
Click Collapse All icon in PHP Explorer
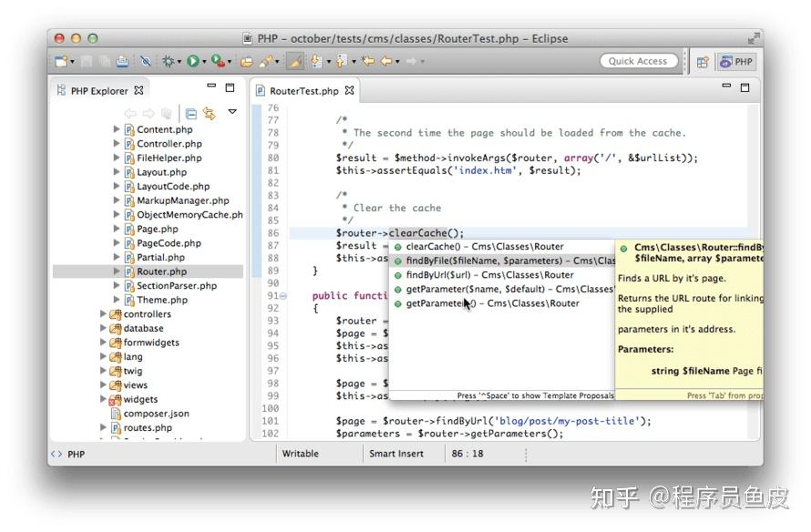191,113
